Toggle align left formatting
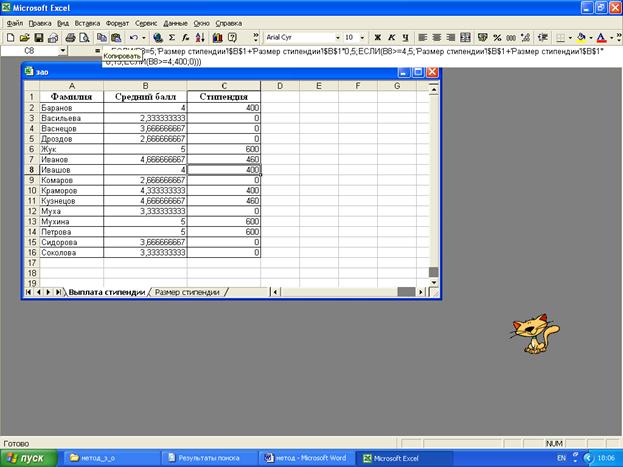623x467 pixels. pos(423,38)
